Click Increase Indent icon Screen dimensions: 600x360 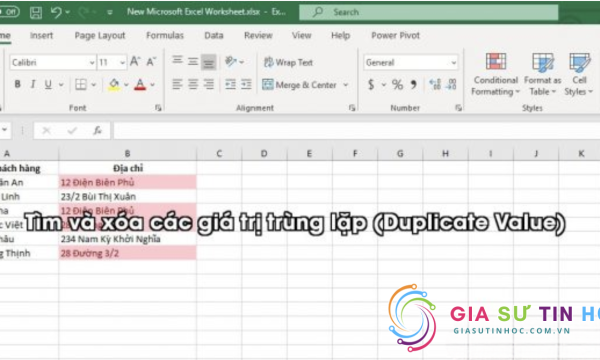click(246, 84)
